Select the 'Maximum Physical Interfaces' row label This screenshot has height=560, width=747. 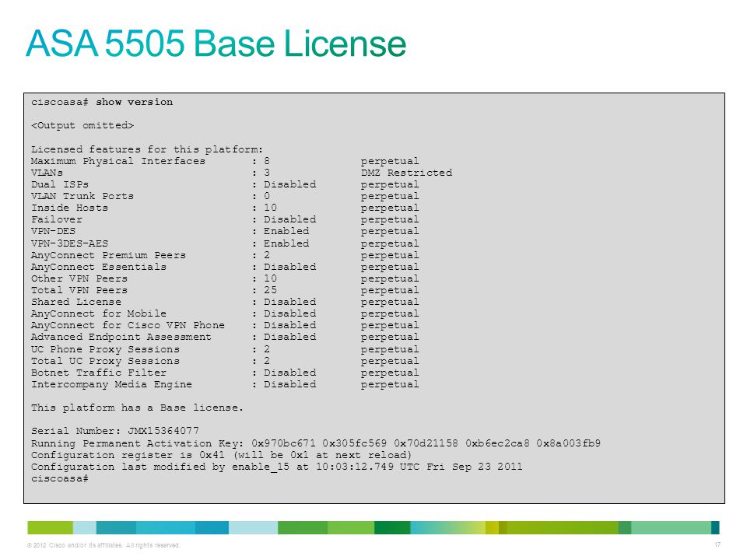[x=118, y=161]
